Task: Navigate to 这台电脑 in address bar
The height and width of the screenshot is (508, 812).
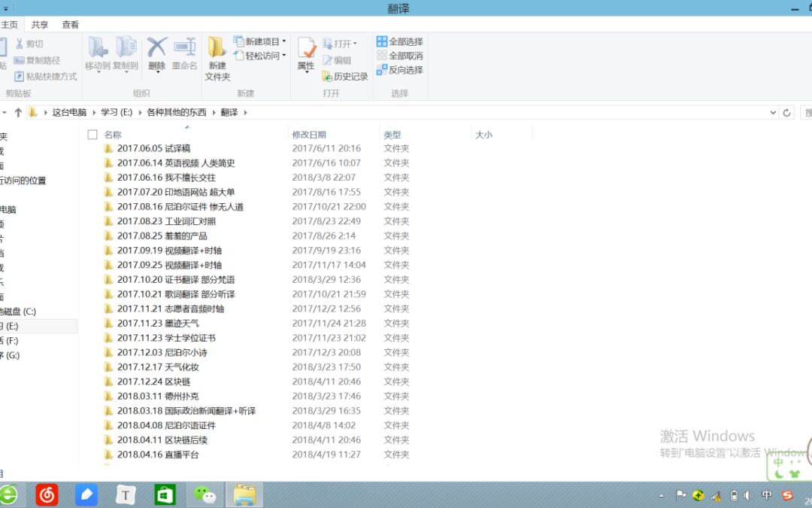Action: (x=69, y=112)
